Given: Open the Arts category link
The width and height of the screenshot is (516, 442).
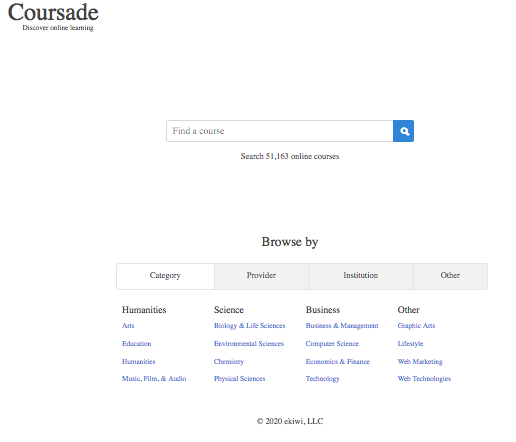Looking at the screenshot, I should coord(128,326).
